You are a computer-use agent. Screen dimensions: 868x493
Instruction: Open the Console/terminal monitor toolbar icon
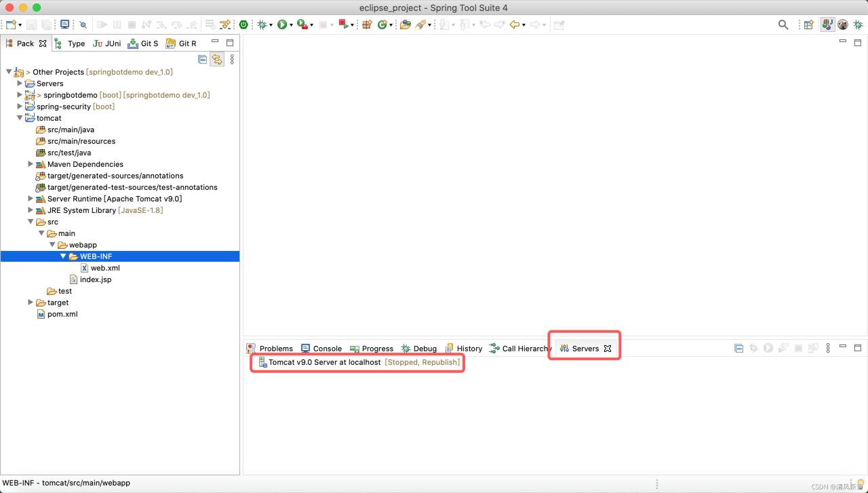click(x=64, y=24)
